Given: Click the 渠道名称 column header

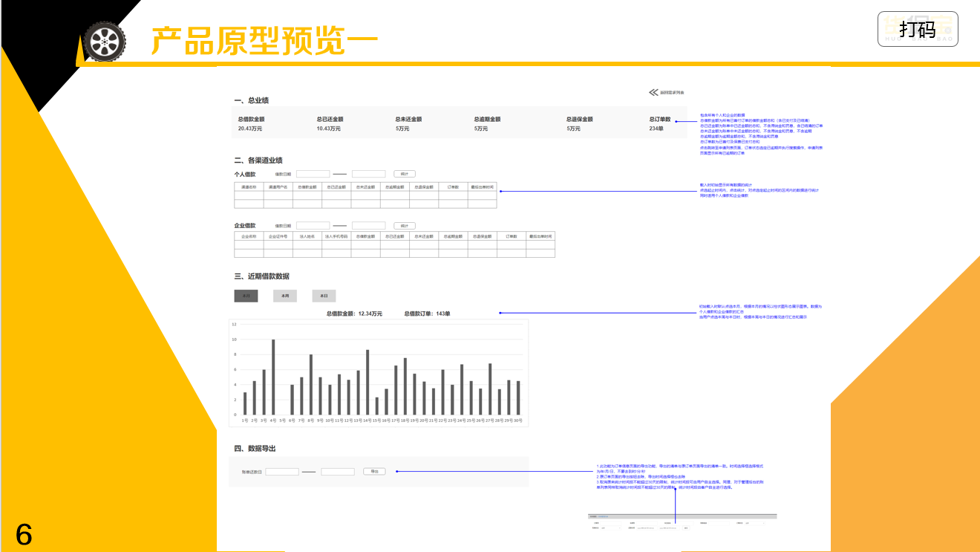Looking at the screenshot, I should click(x=249, y=187).
